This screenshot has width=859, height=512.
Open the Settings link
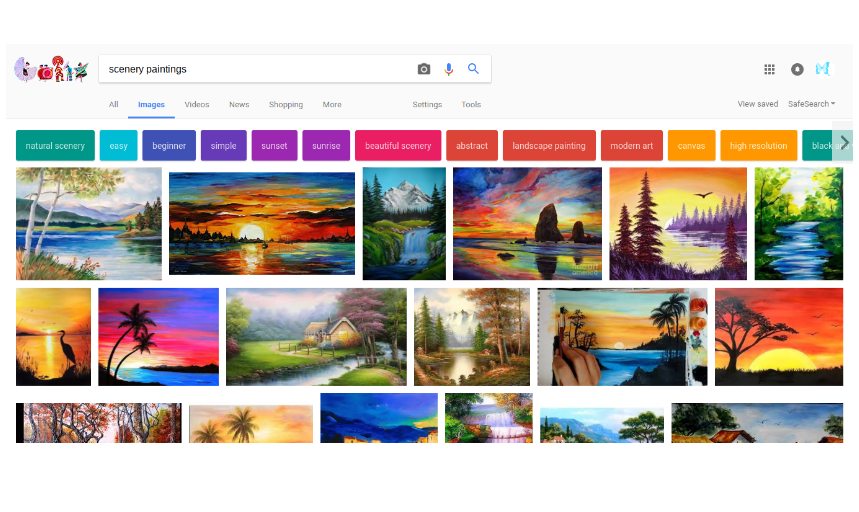[x=427, y=104]
